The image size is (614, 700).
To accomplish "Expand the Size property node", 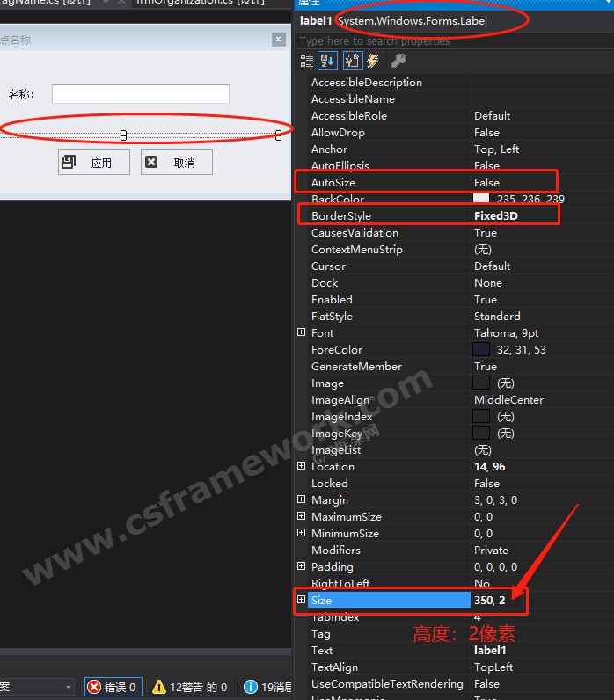I will click(302, 600).
